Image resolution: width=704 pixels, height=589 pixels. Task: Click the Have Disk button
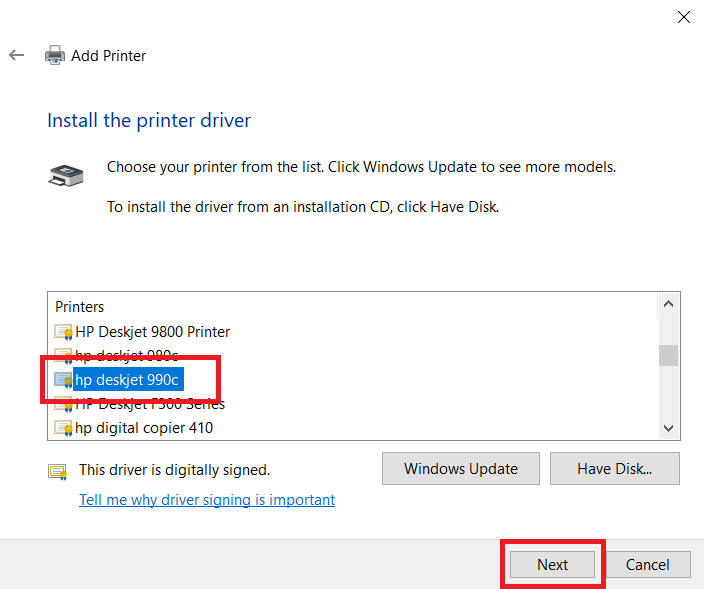(615, 469)
